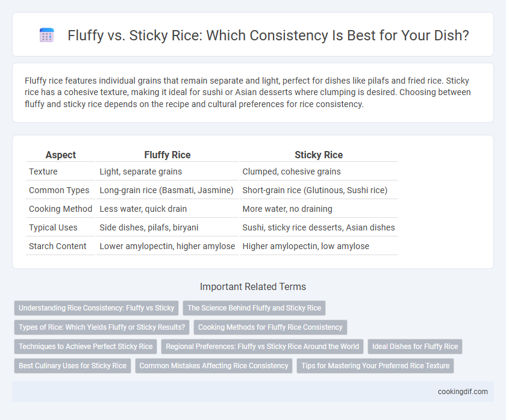This screenshot has height=420, width=506.
Task: Open 'Cooking Methods for Fluffy Rice Consistency' tag
Action: coord(270,327)
